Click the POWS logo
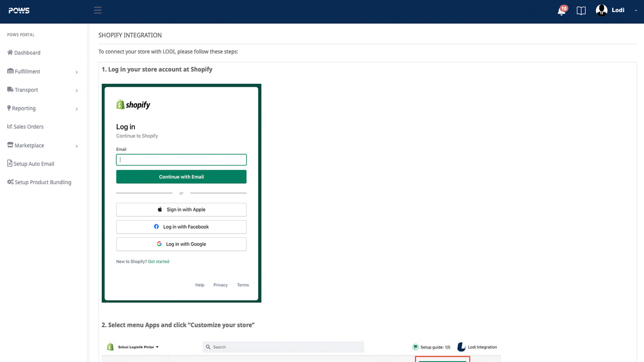644x362 pixels. tap(19, 10)
